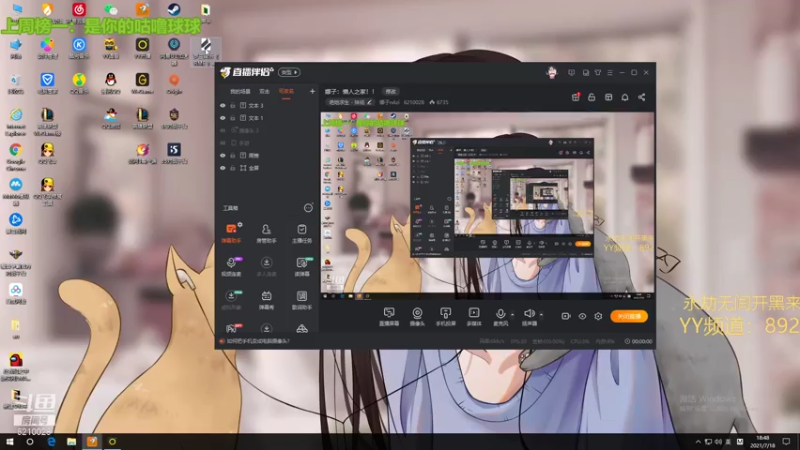Screen dimensions: 800x450
Task: Toggle lock on 全屏 layer
Action: point(233,168)
